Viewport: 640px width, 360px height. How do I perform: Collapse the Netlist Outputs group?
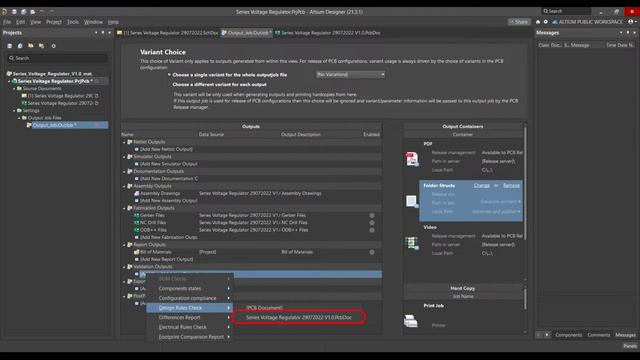pyautogui.click(x=124, y=142)
